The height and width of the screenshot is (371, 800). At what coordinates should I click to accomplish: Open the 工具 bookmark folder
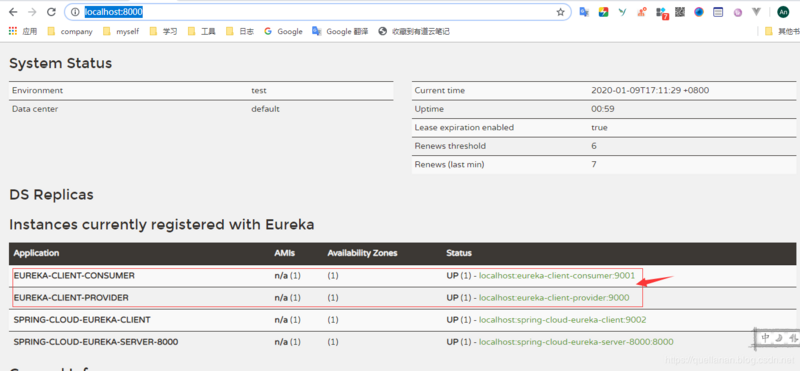(x=202, y=32)
